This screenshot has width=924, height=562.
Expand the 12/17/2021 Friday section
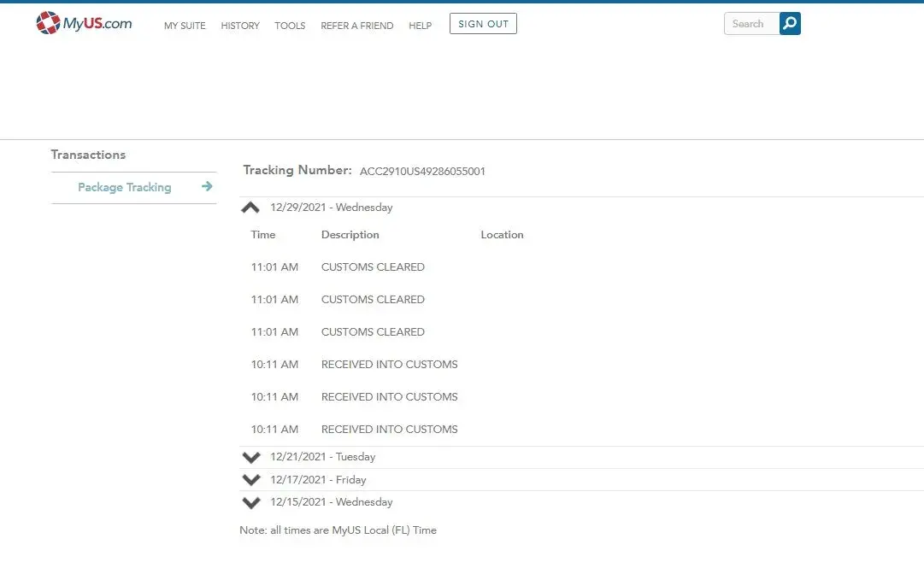click(x=251, y=480)
